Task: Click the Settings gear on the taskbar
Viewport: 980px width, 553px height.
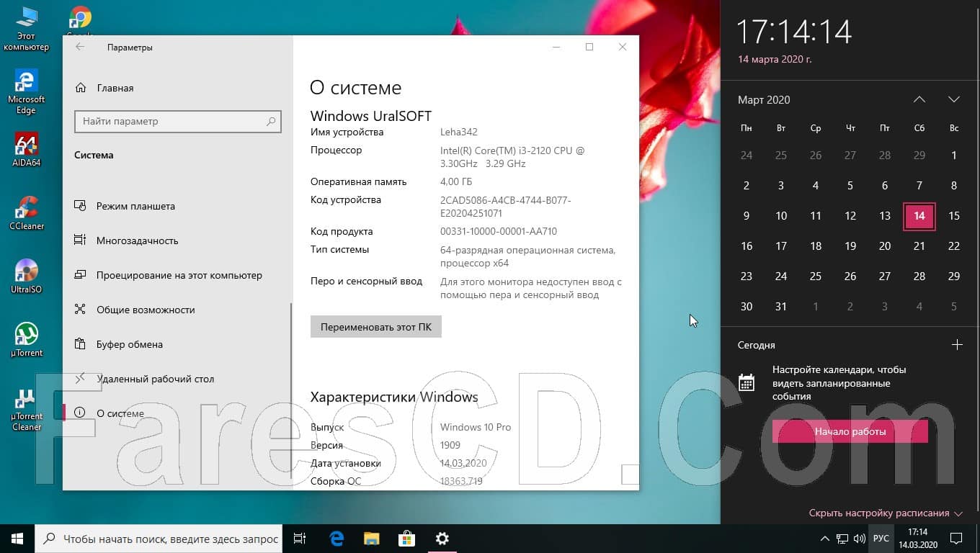Action: pyautogui.click(x=442, y=539)
